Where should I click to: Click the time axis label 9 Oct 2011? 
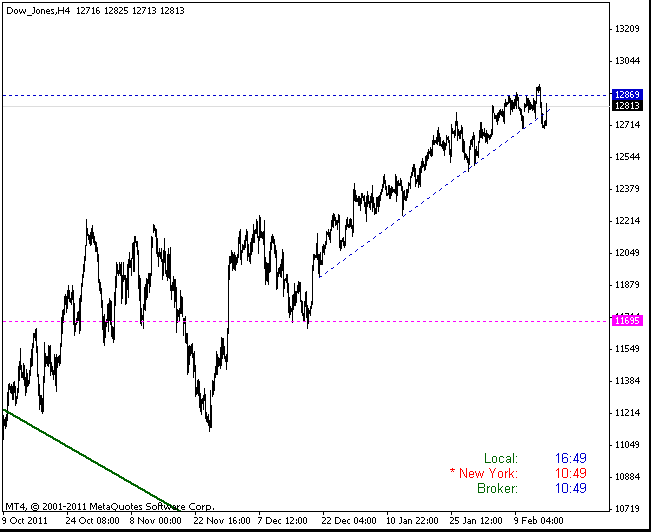click(25, 520)
